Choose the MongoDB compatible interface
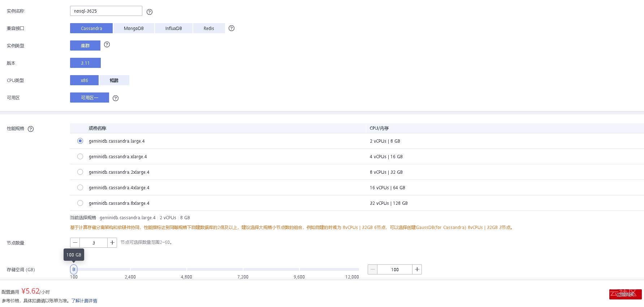 [x=134, y=28]
